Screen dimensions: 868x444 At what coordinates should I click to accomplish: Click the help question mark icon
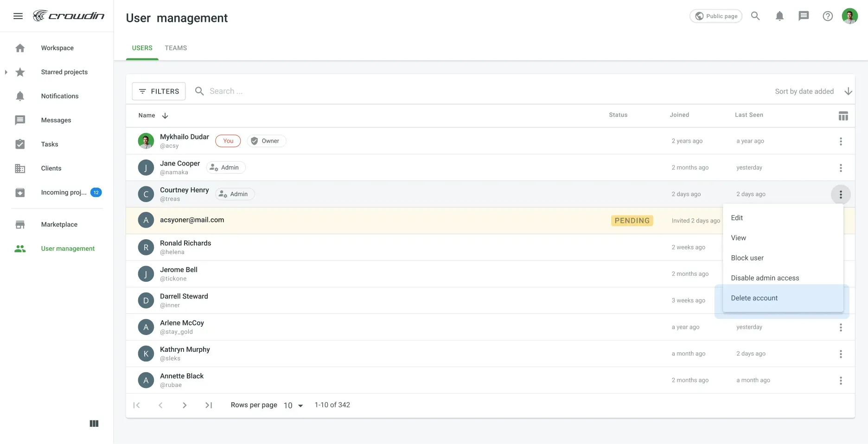[x=828, y=16]
